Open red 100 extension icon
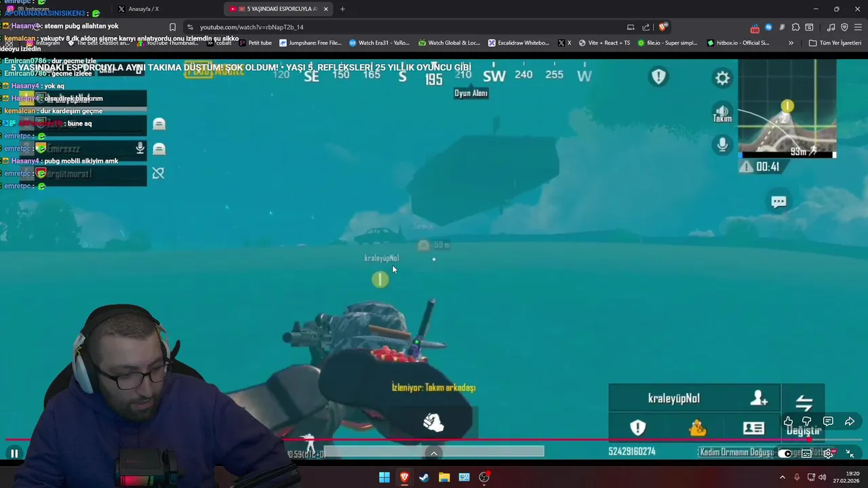 (x=755, y=28)
